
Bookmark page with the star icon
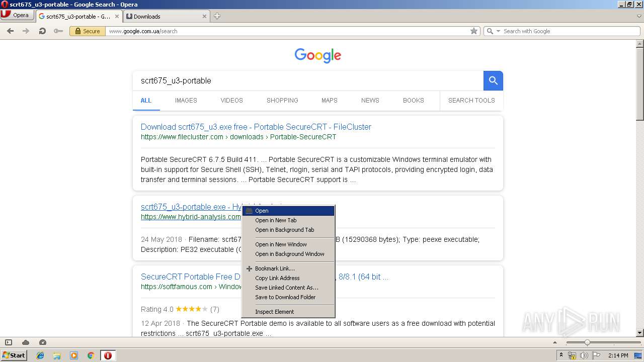tap(473, 31)
